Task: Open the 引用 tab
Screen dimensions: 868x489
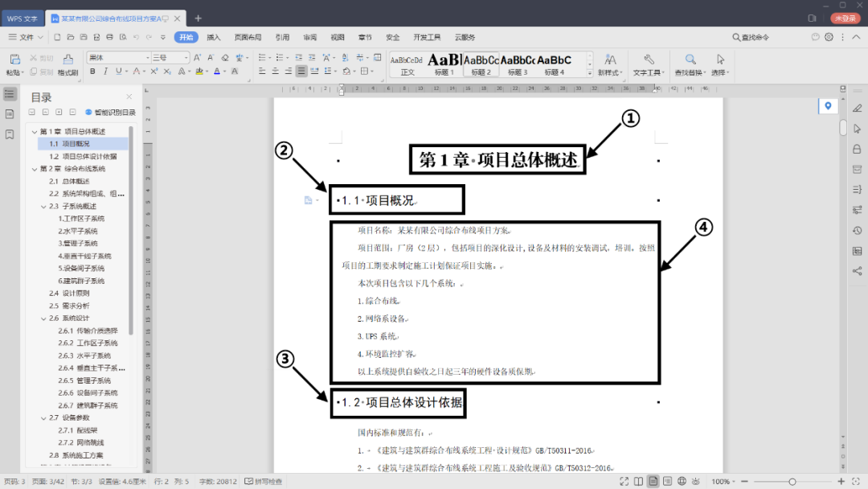Action: (x=282, y=37)
